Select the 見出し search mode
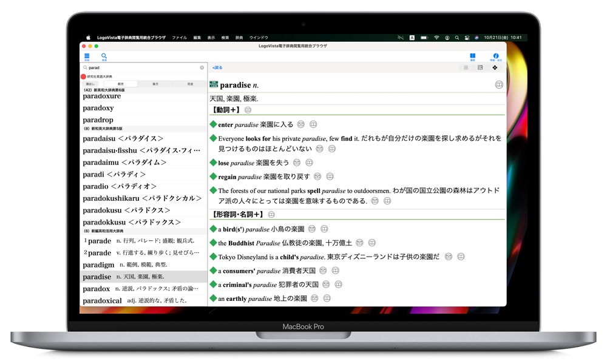The height and width of the screenshot is (364, 607). [x=90, y=84]
